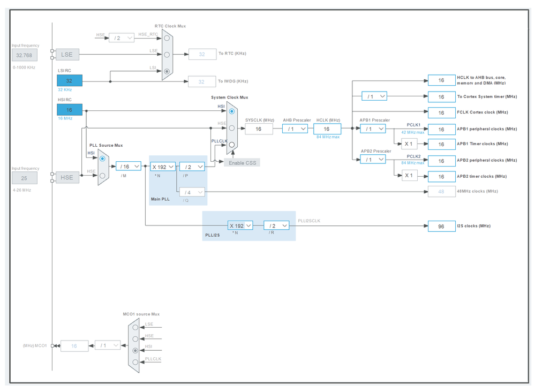The height and width of the screenshot is (392, 535).
Task: Select LSE on MCO1 source Mux
Action: (135, 327)
